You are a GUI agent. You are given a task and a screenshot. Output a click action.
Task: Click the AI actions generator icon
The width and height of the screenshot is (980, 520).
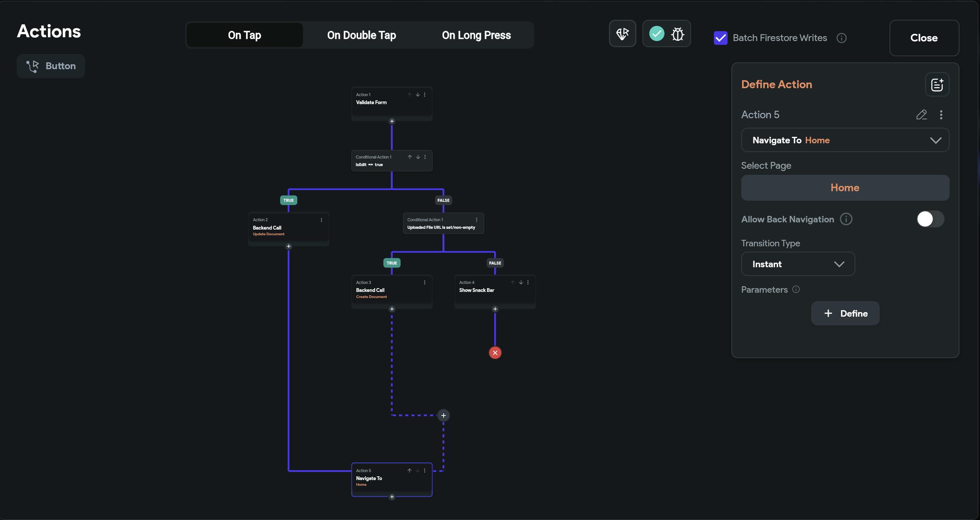tap(622, 34)
